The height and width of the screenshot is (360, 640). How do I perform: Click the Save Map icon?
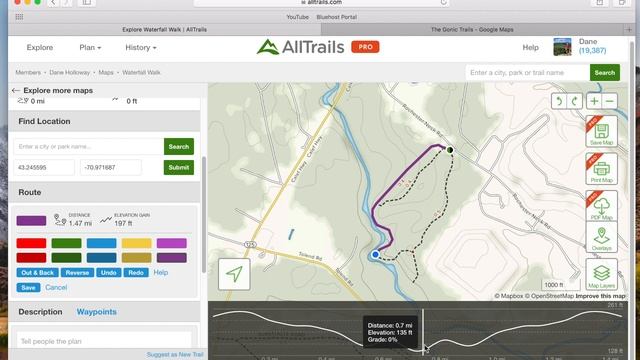click(x=601, y=131)
